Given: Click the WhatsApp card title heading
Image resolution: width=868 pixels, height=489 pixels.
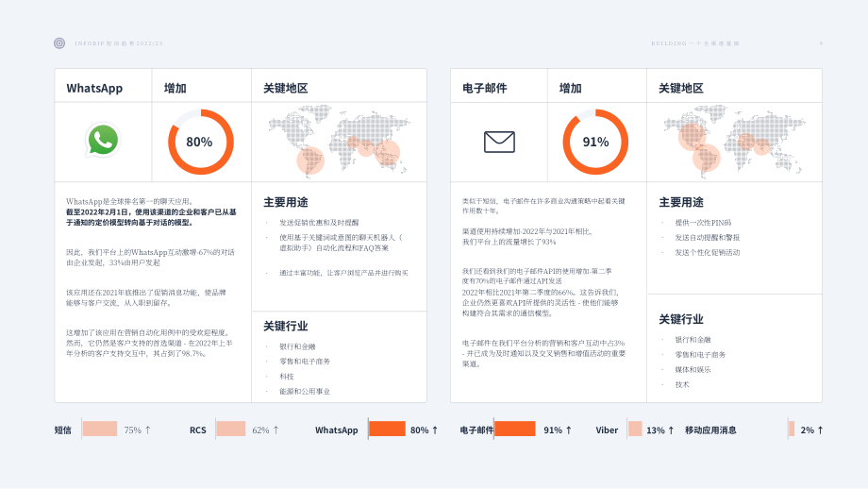Looking at the screenshot, I should [94, 88].
